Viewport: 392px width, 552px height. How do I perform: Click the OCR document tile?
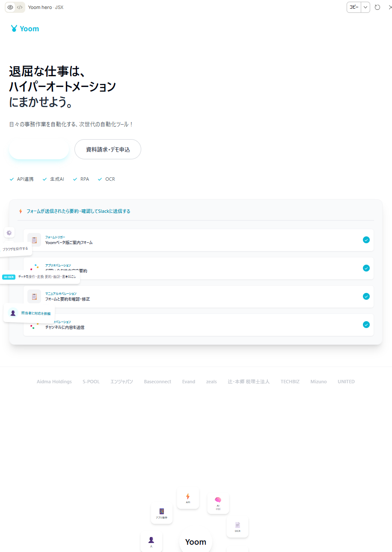click(x=238, y=527)
